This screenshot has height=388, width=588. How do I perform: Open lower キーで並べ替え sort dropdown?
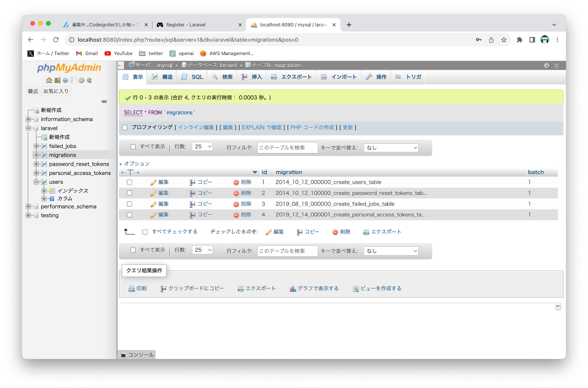point(391,251)
